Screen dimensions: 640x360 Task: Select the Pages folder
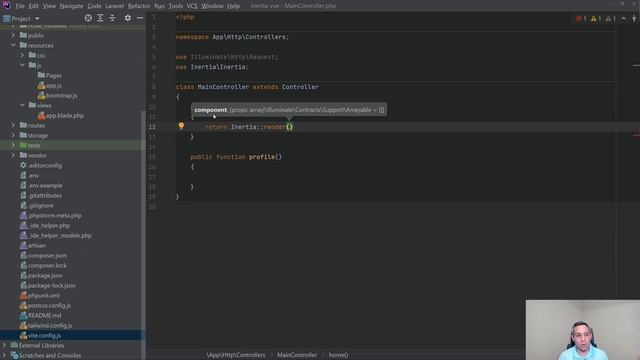coord(53,76)
